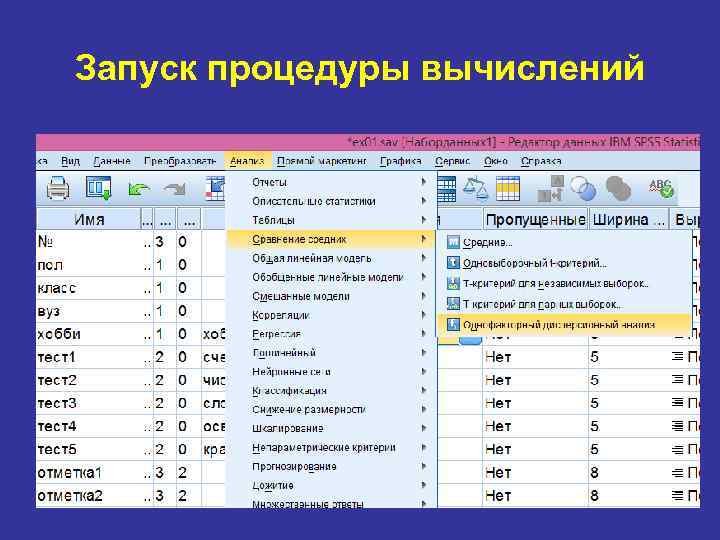Expand the Смешанные модели submenu
Viewport: 720px width, 540px height.
[331, 296]
